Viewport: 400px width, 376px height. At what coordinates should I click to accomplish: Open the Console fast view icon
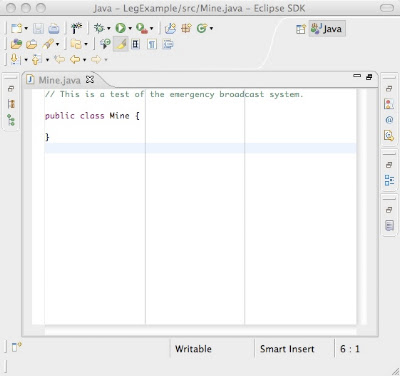tap(389, 226)
